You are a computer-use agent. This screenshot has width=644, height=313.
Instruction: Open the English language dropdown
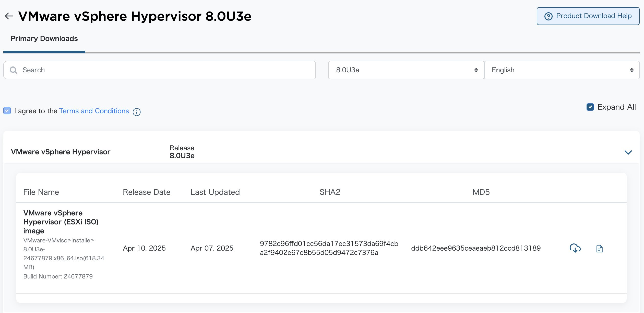(x=562, y=70)
